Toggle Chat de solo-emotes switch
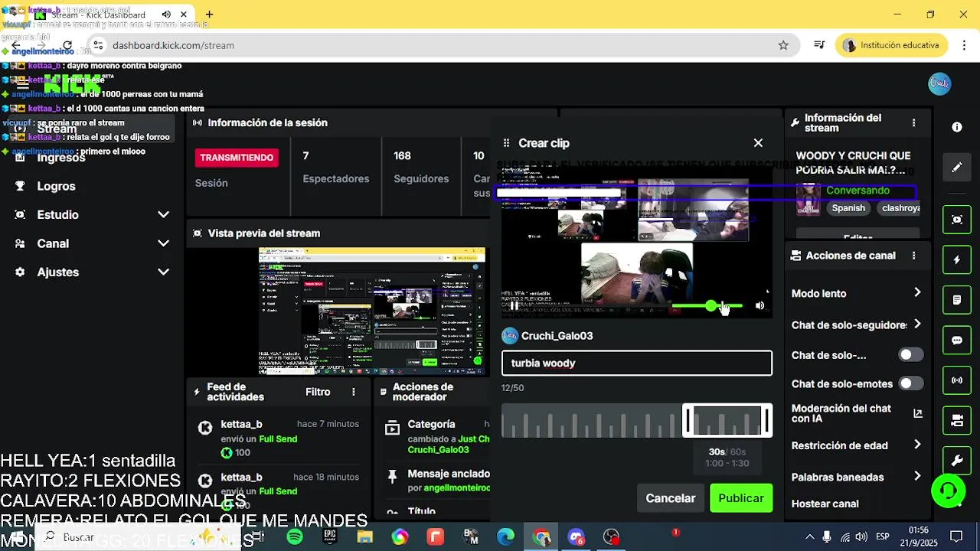This screenshot has height=551, width=980. 910,383
